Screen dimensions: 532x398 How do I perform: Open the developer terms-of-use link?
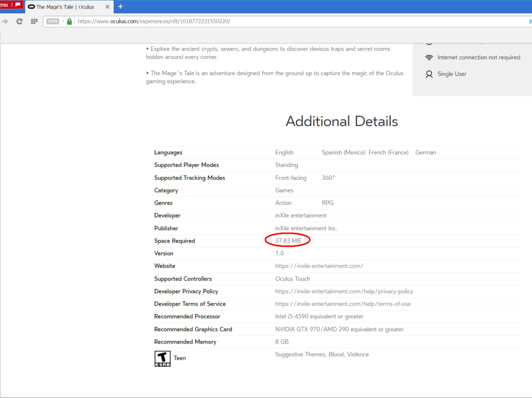[343, 304]
